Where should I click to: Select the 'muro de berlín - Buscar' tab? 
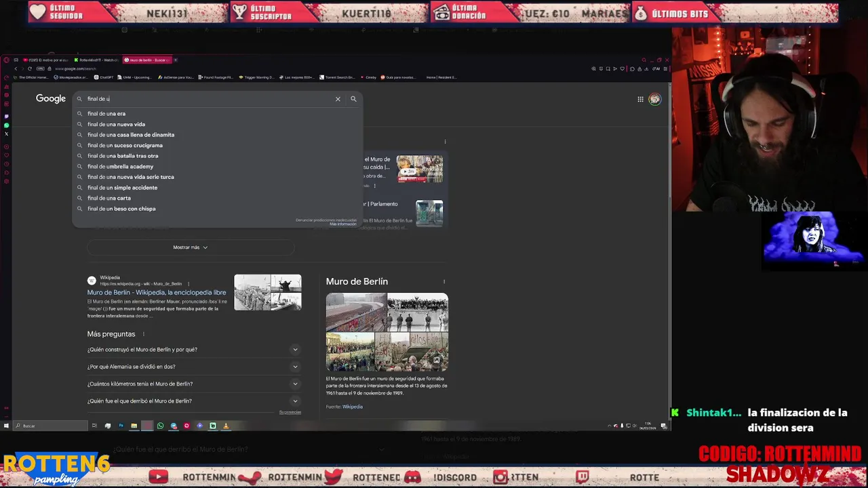point(146,60)
